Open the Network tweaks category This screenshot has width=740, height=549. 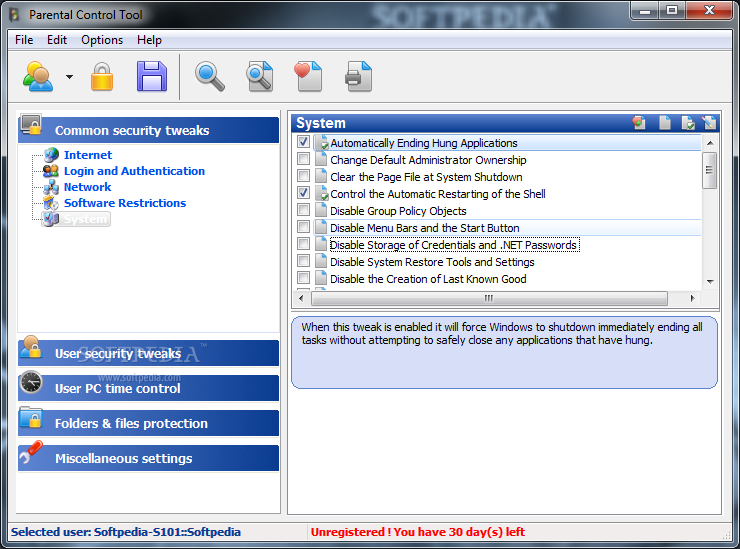click(87, 187)
